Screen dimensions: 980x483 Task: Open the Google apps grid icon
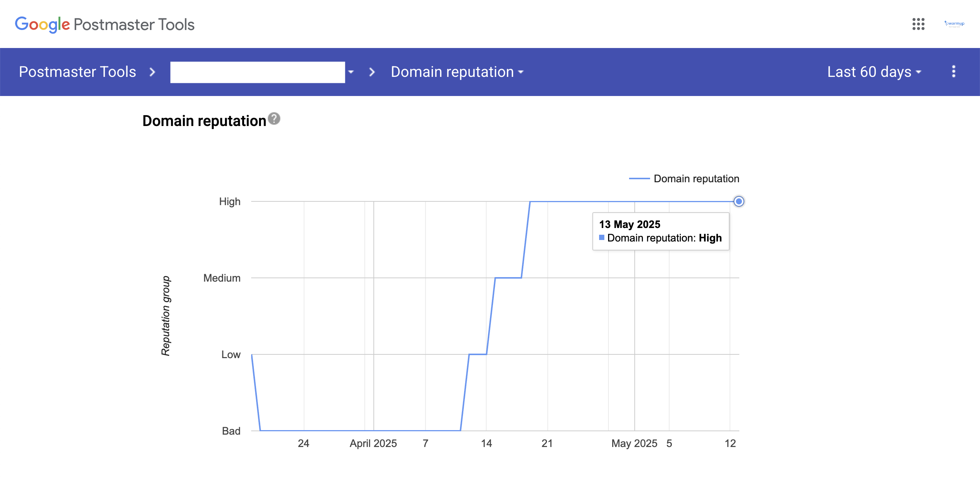pos(918,24)
